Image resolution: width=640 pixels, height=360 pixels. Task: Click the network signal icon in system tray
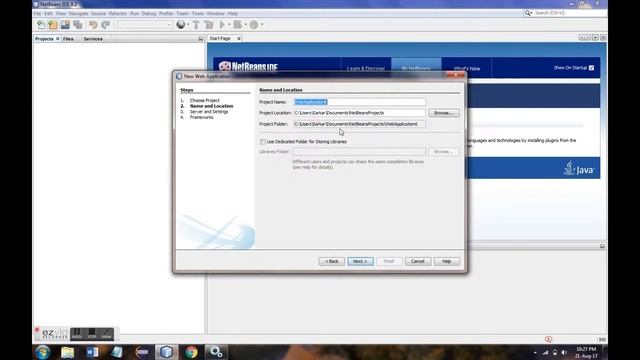[x=545, y=352]
